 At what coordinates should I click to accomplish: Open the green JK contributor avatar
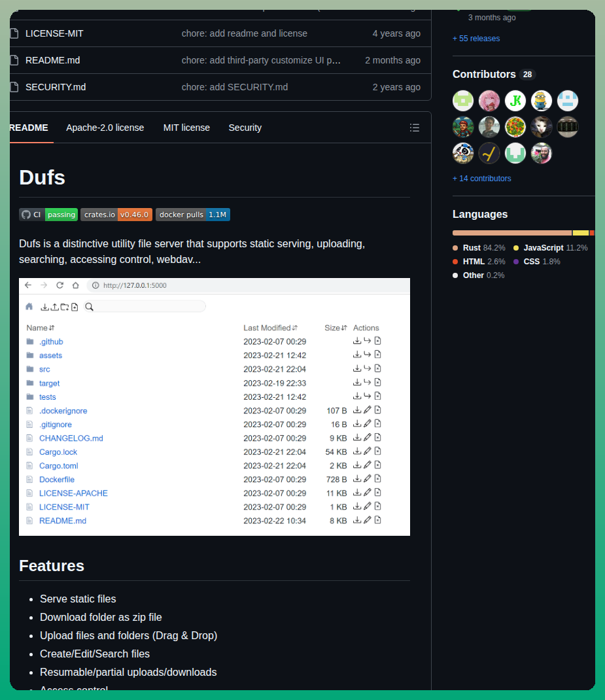coord(515,101)
